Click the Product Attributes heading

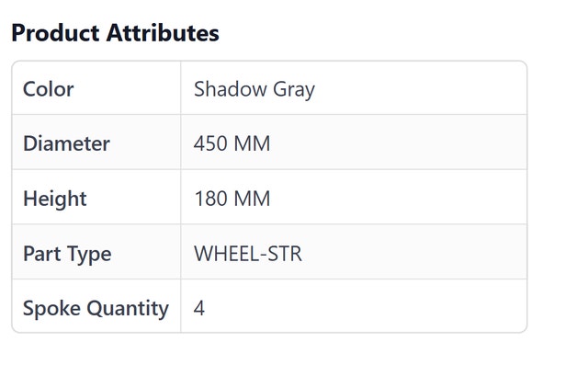[115, 33]
